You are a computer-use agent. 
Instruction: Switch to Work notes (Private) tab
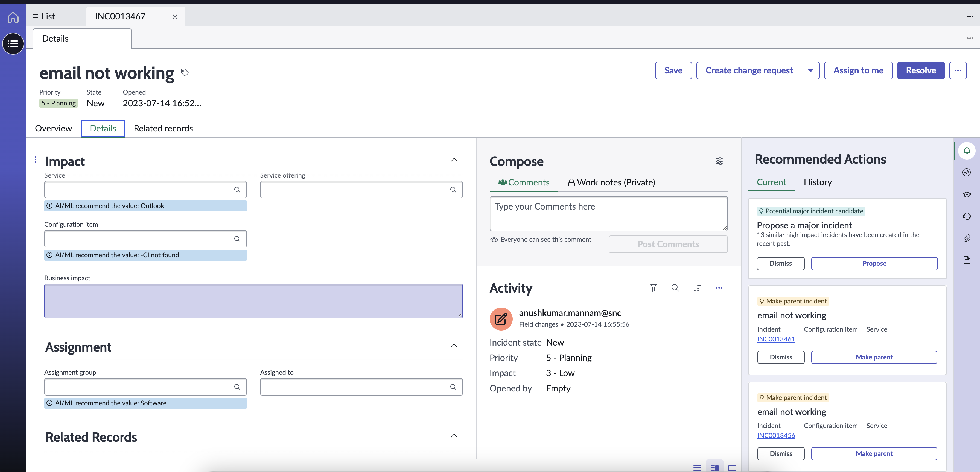tap(611, 182)
